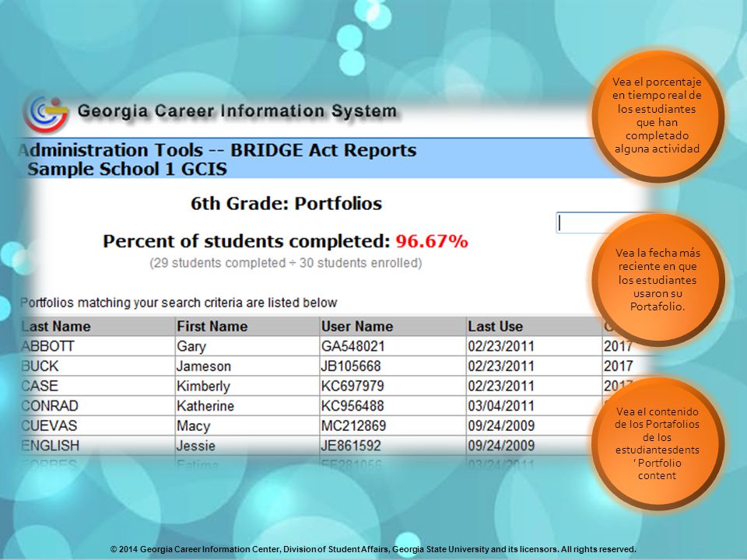Viewport: 747px width, 560px height.
Task: Click the 6th Grade: Portfolios heading
Action: pyautogui.click(x=286, y=203)
